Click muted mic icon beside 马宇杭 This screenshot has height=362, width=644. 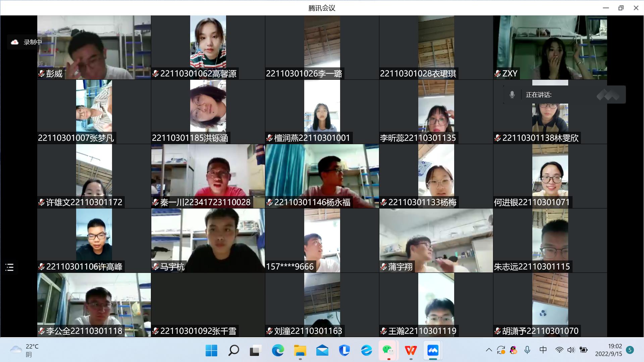(156, 267)
